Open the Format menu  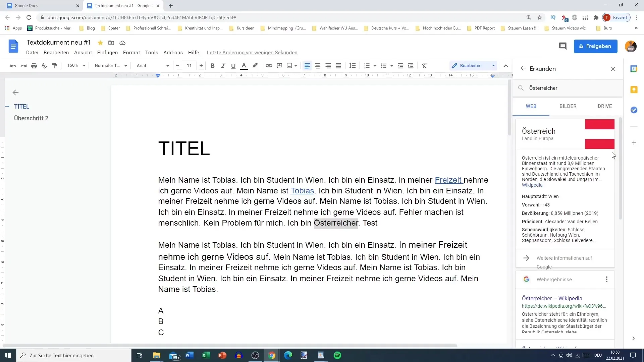coord(131,53)
